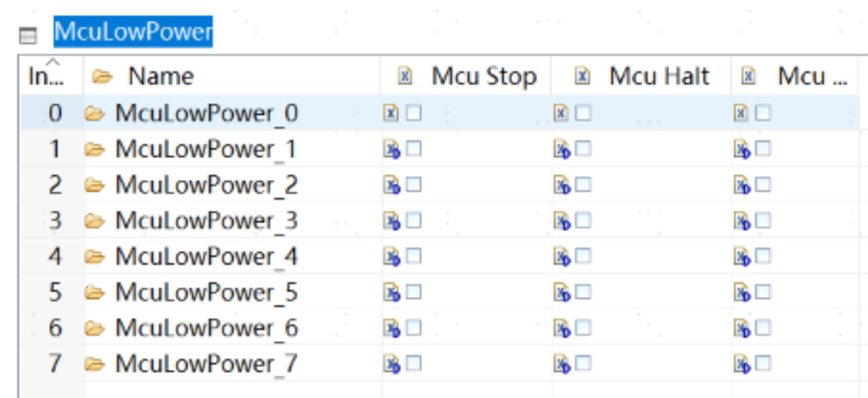Select the McuLowPower_6 row name
This screenshot has height=398, width=868.
tap(206, 327)
